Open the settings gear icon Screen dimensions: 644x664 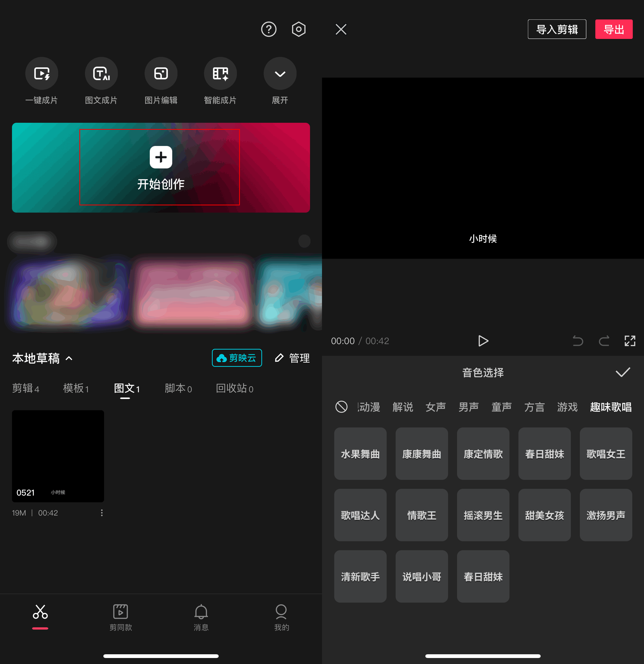pyautogui.click(x=298, y=29)
